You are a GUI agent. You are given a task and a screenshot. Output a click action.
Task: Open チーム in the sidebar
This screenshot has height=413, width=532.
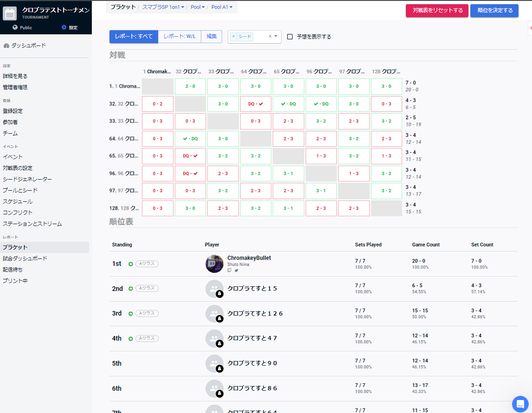pos(10,133)
